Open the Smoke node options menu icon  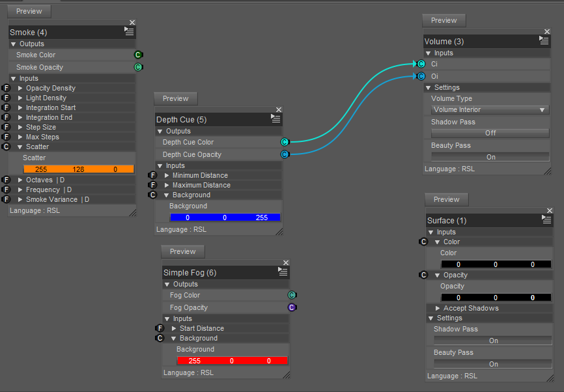(x=129, y=31)
